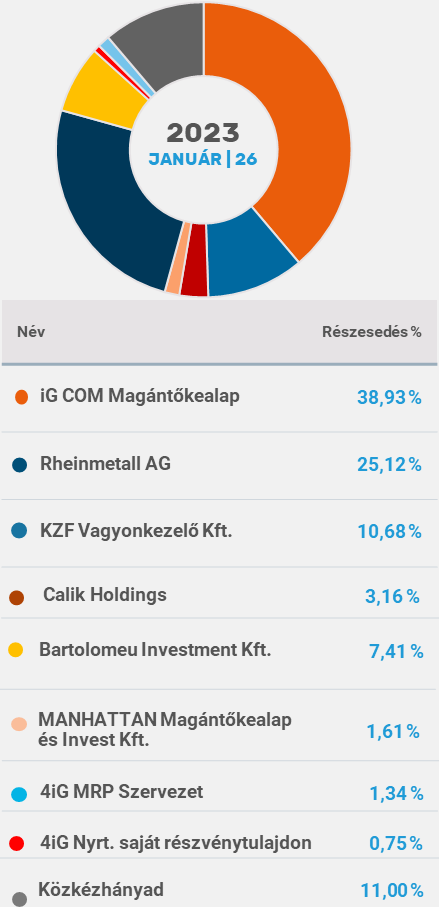This screenshot has width=439, height=907.
Task: Click the Részesedés % column header
Action: coord(371,332)
